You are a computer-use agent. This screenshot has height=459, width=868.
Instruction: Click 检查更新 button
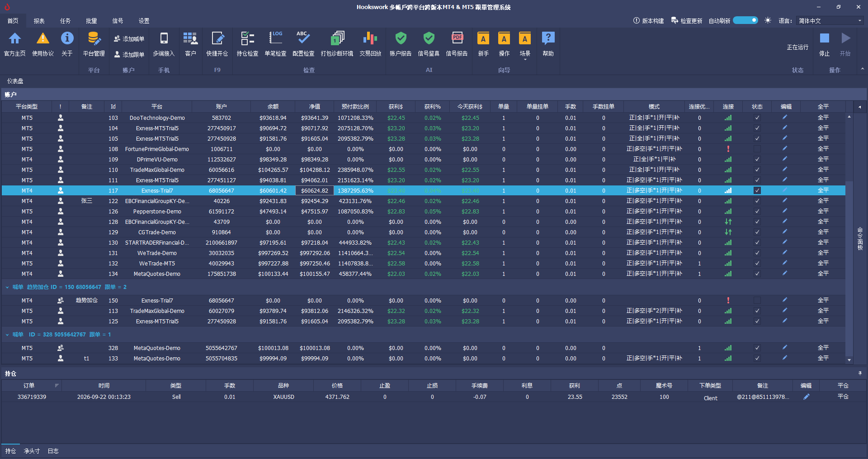tap(687, 21)
